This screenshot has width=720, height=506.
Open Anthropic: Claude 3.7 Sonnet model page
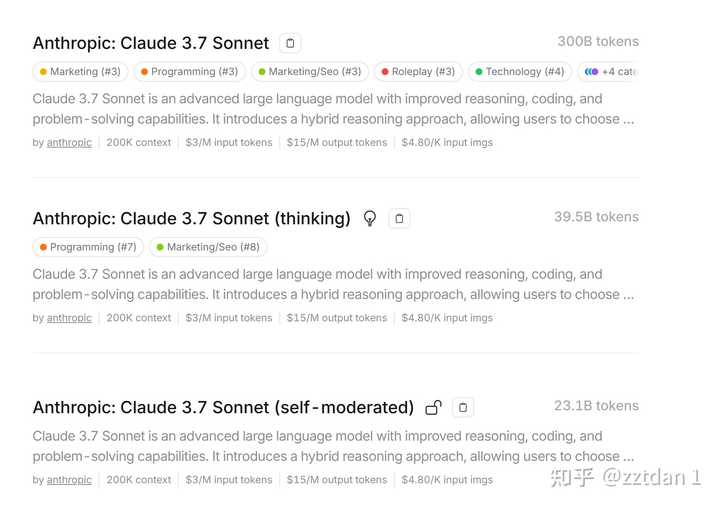(x=151, y=43)
